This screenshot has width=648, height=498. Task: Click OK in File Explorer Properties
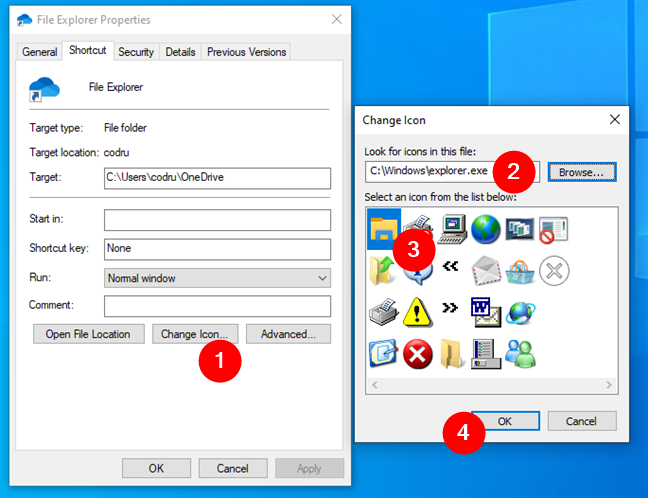coord(156,468)
